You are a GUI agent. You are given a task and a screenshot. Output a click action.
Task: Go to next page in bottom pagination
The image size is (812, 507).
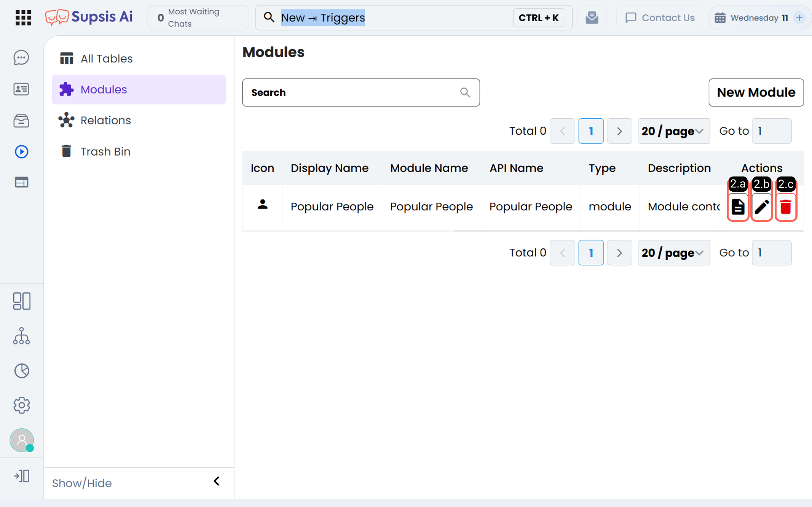tap(619, 253)
